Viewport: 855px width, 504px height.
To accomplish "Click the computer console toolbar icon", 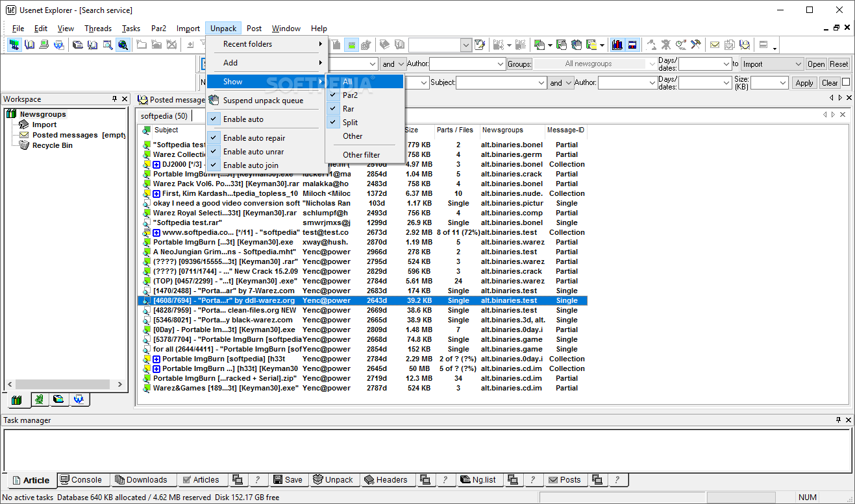I will pyautogui.click(x=44, y=45).
